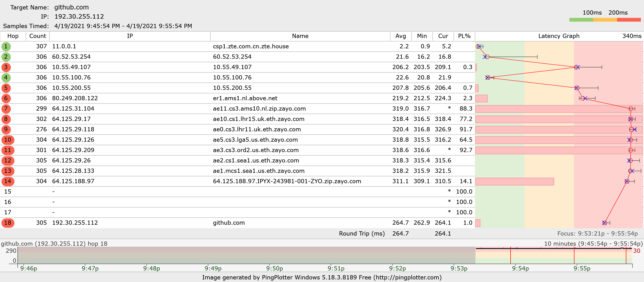Click the hop 14 packet loss bar
Screen dimensions: 644x282
(x=515, y=182)
